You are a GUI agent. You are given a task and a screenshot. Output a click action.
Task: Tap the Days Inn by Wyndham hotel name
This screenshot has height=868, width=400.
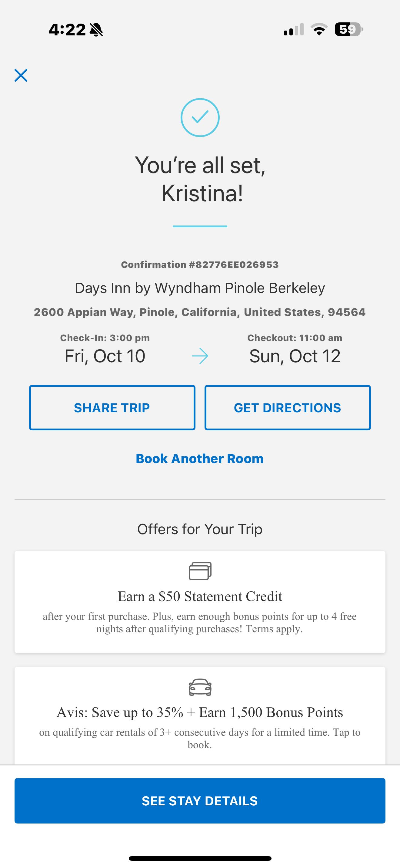[x=200, y=288]
